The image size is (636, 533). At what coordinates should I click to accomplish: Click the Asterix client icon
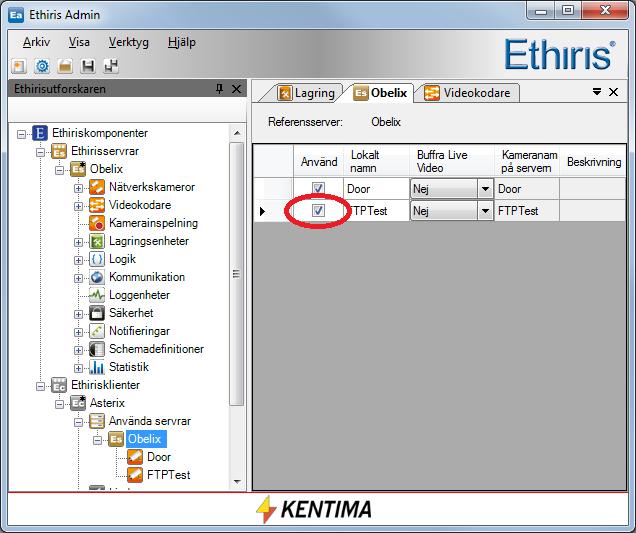[78, 403]
